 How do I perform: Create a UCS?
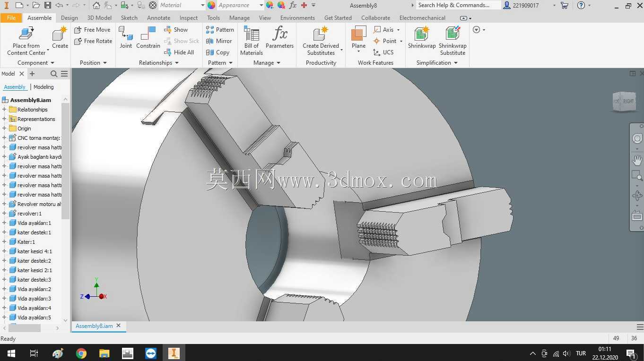[383, 52]
